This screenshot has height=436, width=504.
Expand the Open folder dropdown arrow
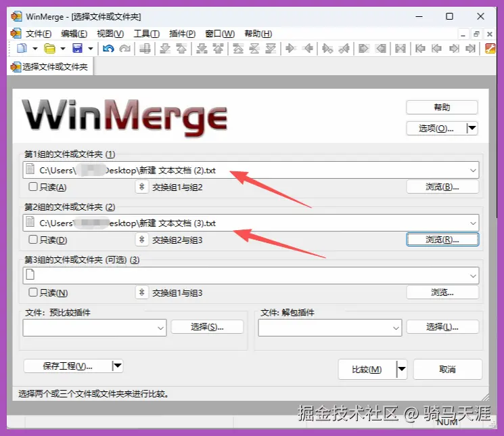tap(63, 49)
